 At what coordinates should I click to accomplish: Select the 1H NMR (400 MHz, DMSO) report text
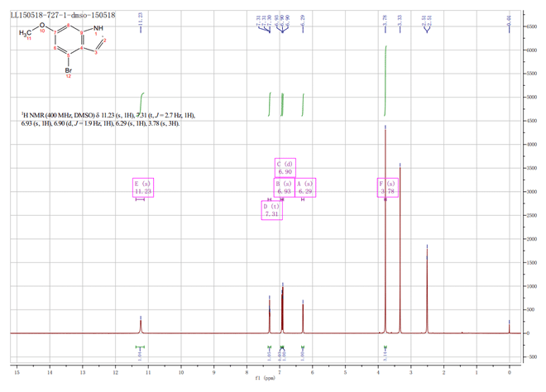[x=108, y=119]
